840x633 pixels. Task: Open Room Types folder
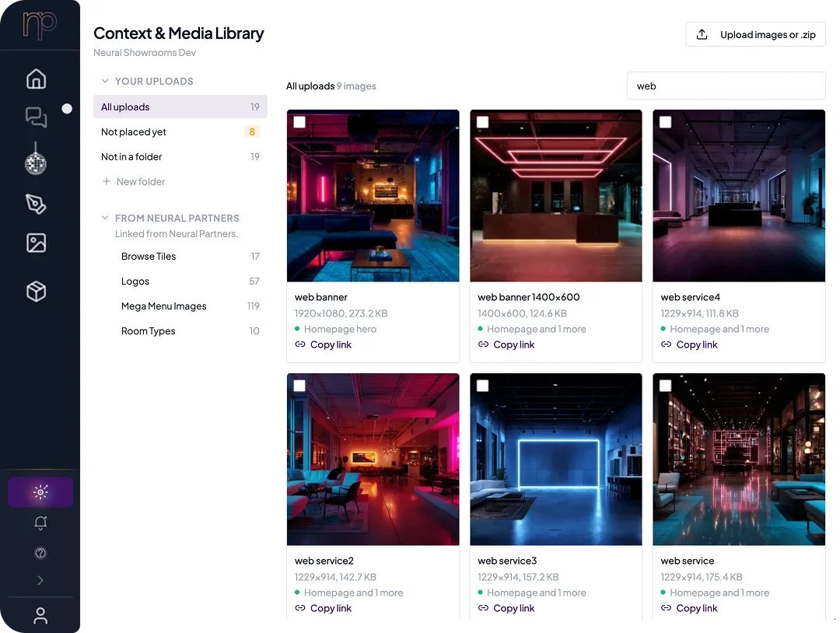(191, 331)
